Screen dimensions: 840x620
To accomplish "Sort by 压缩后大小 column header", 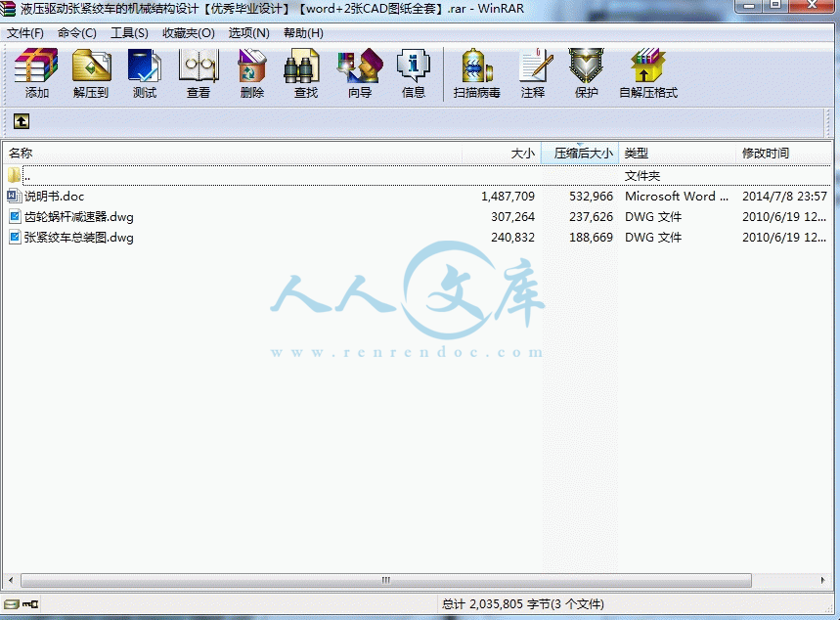I will (x=580, y=154).
